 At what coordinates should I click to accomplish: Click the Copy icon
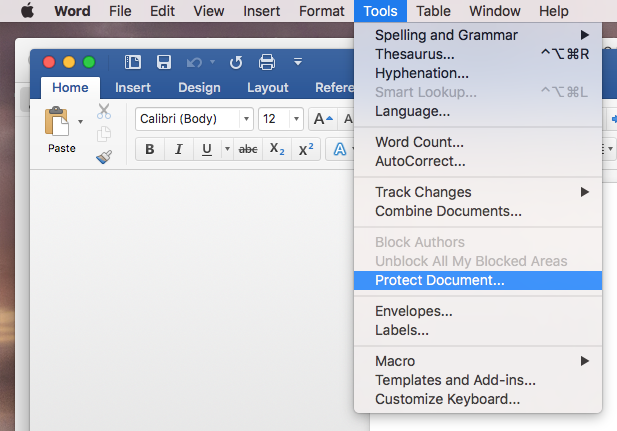tap(104, 134)
